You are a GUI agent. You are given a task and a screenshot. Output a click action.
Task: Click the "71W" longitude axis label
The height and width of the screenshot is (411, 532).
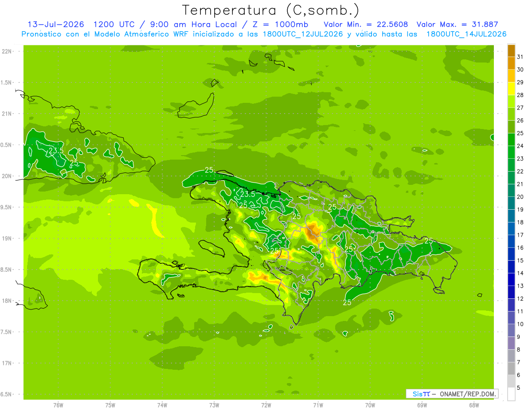click(318, 405)
